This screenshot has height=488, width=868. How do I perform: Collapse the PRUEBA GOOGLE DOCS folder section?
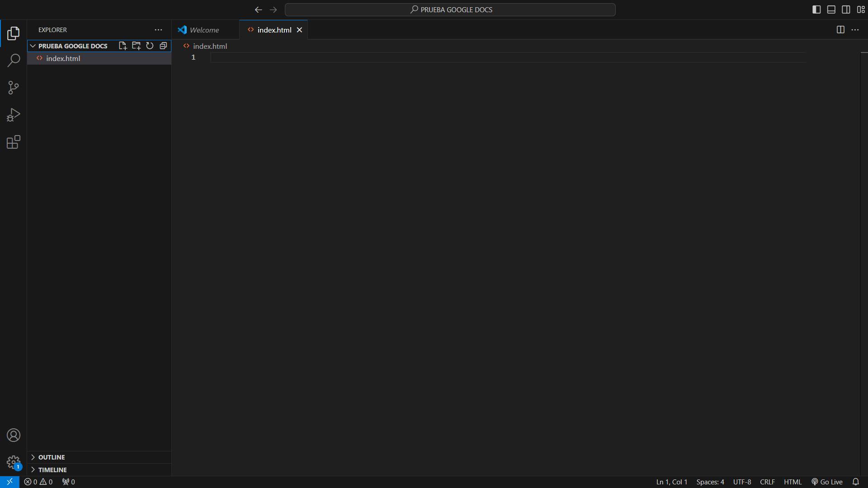[x=33, y=46]
